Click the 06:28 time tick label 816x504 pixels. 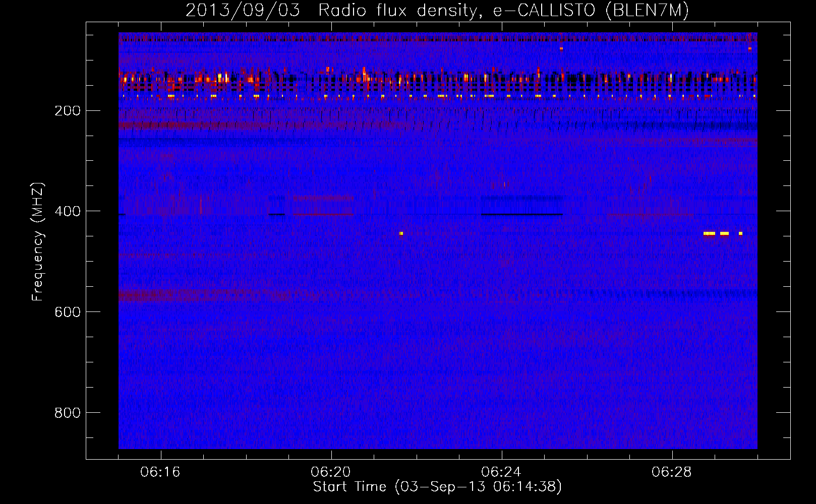[672, 472]
